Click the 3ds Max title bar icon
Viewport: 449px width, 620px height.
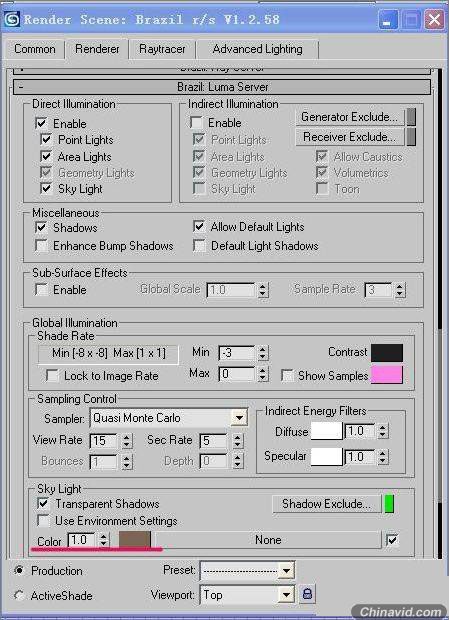pyautogui.click(x=12, y=19)
